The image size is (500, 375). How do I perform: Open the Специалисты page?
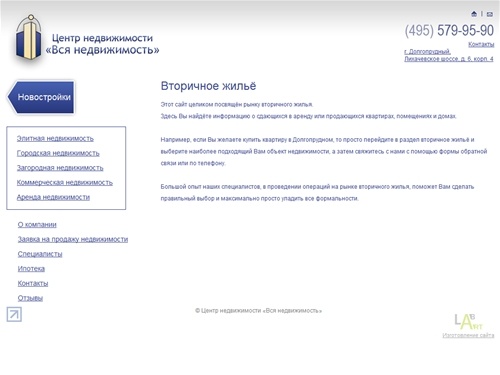(40, 254)
